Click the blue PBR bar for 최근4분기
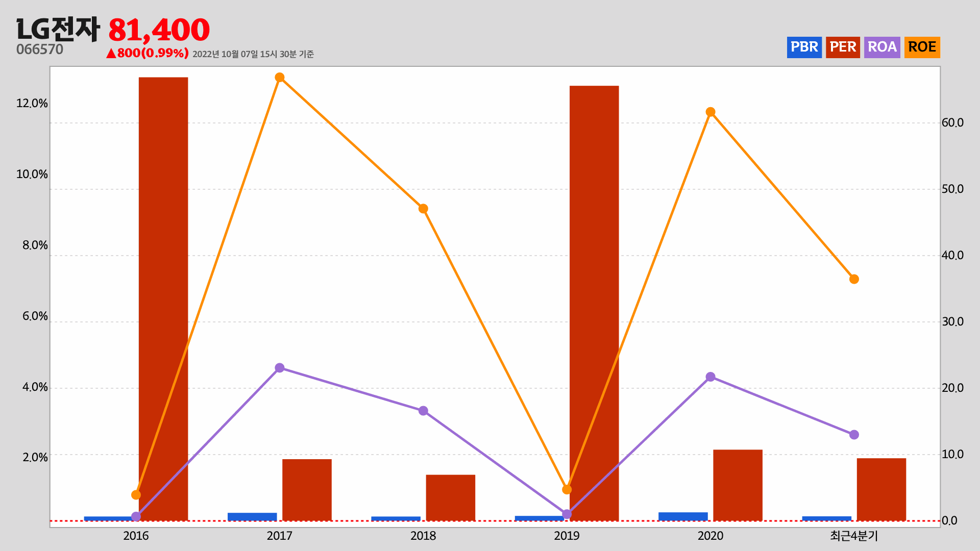This screenshot has width=980, height=551. click(x=827, y=519)
